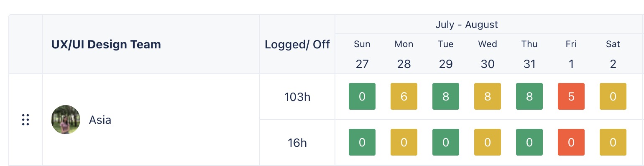Click the July - August date range header
Screen dimensions: 644x166
click(x=467, y=25)
